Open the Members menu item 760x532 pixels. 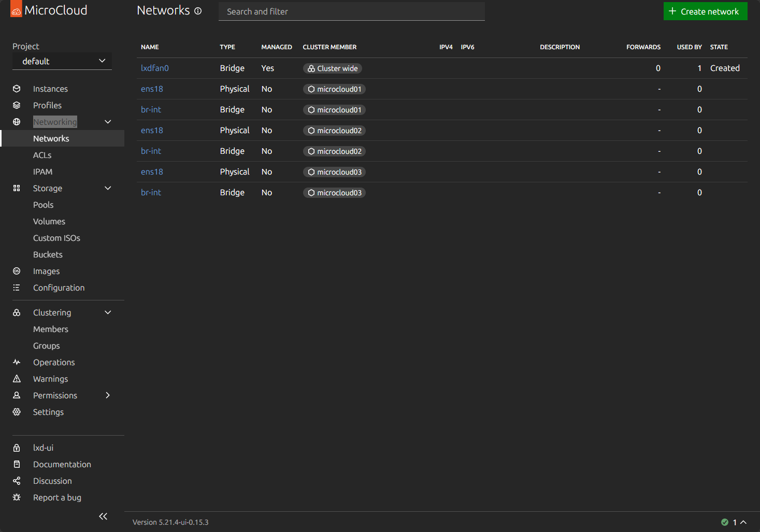click(62, 329)
